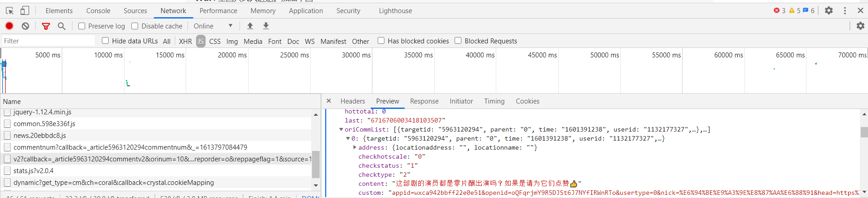Enable the Preserve log checkbox
The height and width of the screenshot is (198, 868).
pos(82,26)
